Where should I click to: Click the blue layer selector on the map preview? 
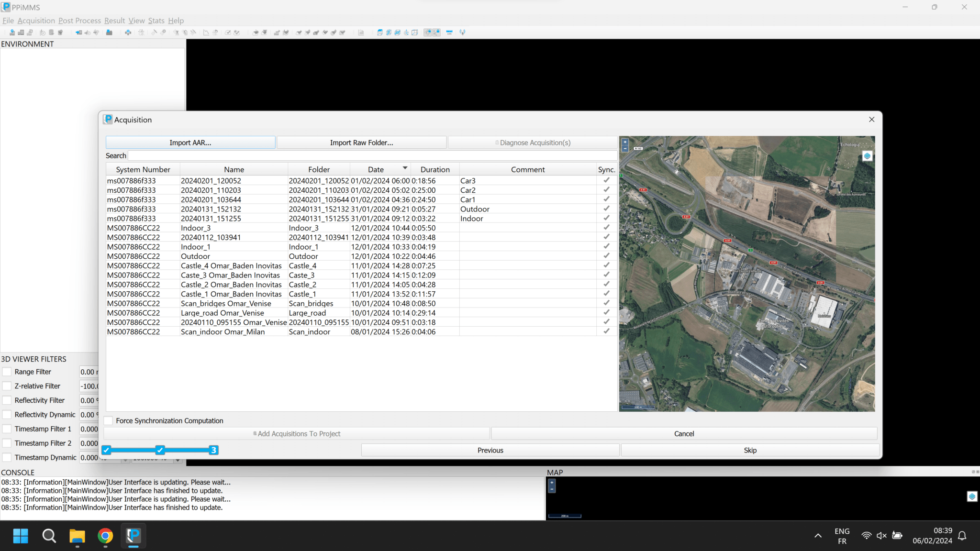coord(867,155)
